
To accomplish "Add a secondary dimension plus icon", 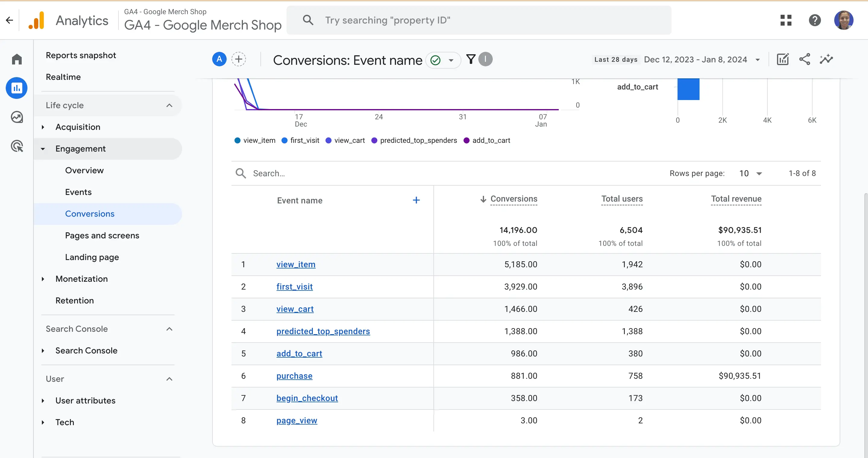I will point(416,200).
